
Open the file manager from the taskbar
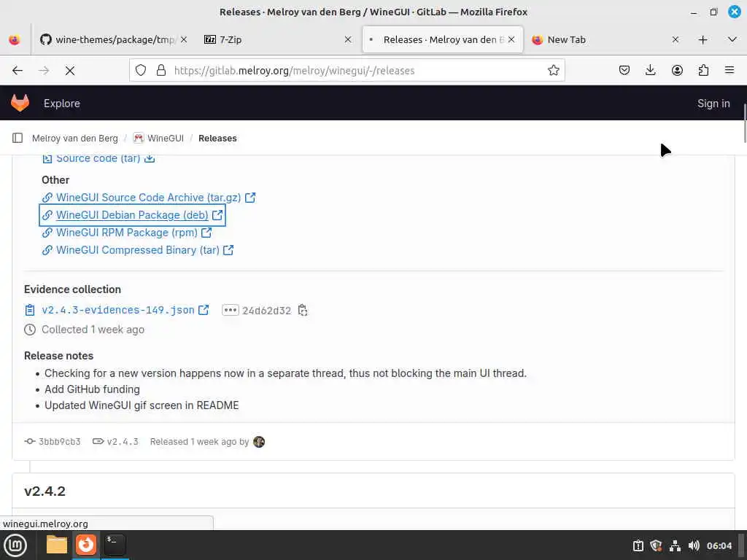pyautogui.click(x=57, y=545)
